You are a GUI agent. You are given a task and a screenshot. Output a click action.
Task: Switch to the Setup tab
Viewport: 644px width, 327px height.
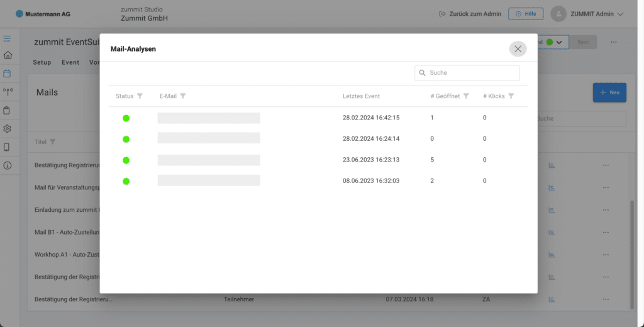[x=42, y=63]
